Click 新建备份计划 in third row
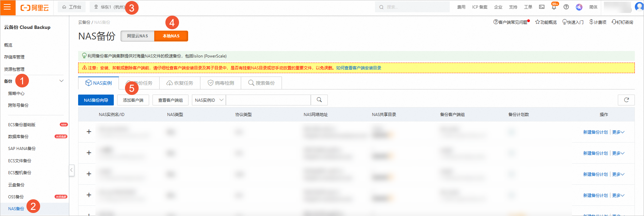Viewport: 644px width, 216px height. tap(595, 174)
